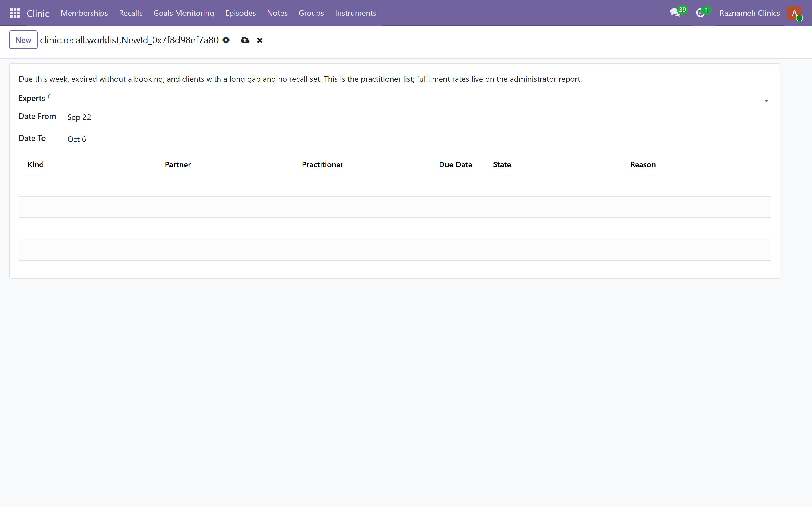Open the Memberships menu

[84, 13]
